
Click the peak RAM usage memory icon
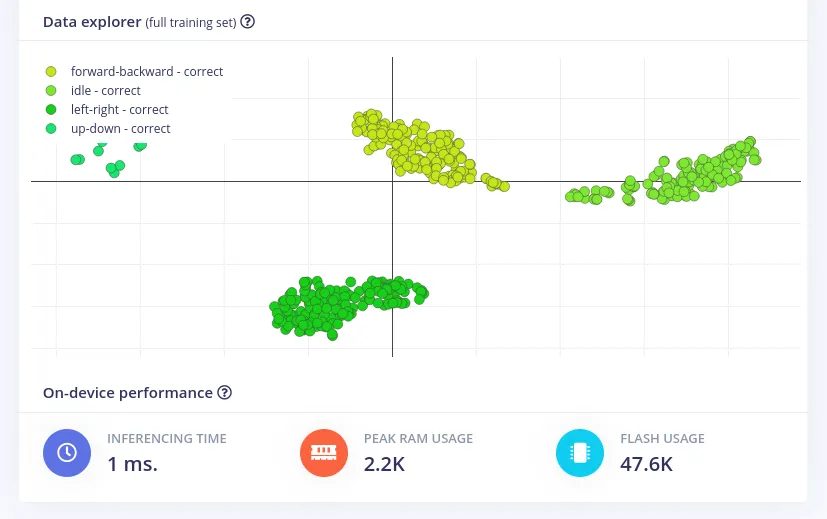[324, 453]
